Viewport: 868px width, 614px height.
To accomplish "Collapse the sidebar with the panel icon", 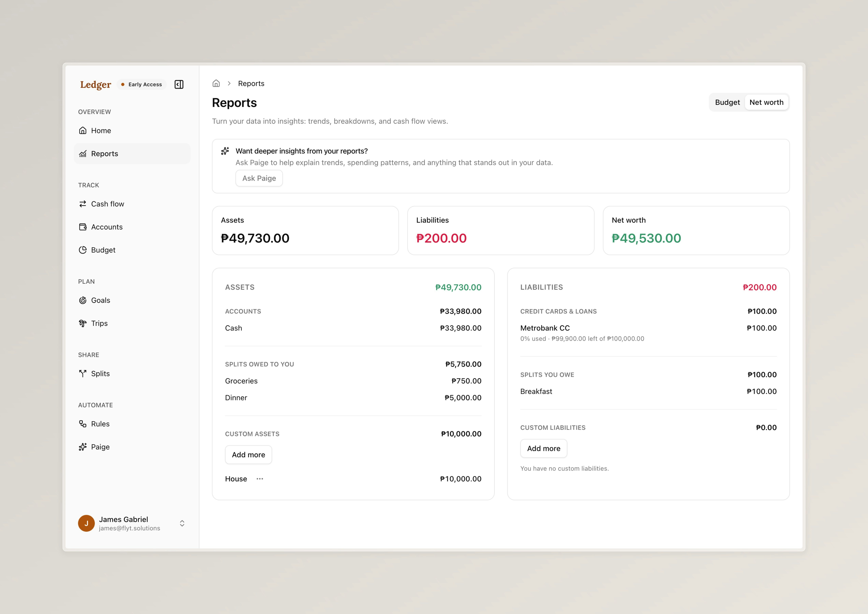I will coord(179,84).
